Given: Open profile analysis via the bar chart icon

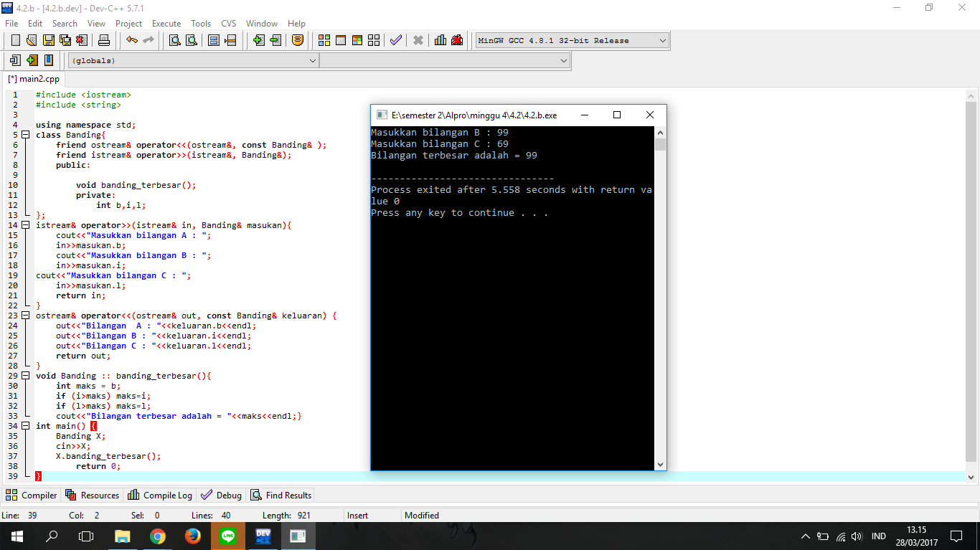Looking at the screenshot, I should (x=440, y=40).
